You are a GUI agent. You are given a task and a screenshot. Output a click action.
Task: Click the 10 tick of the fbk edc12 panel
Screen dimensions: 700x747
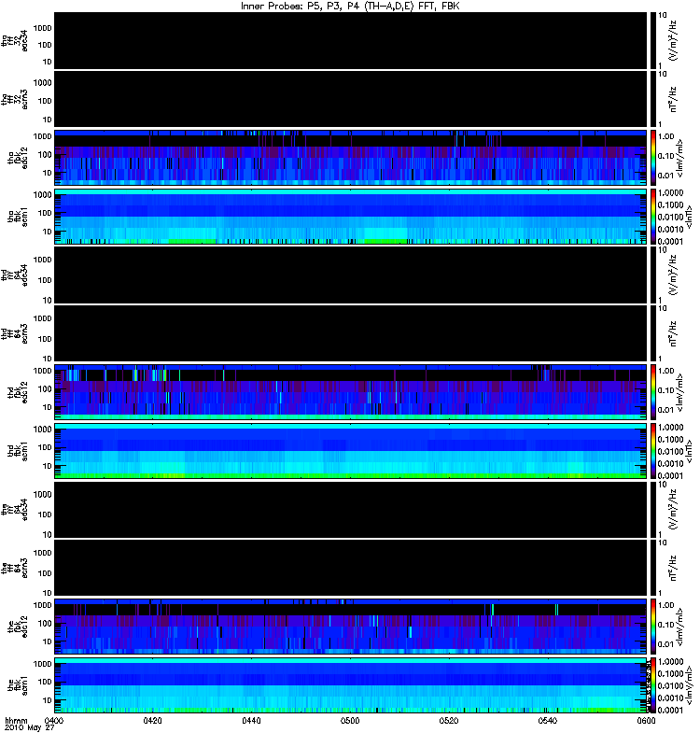pyautogui.click(x=48, y=641)
